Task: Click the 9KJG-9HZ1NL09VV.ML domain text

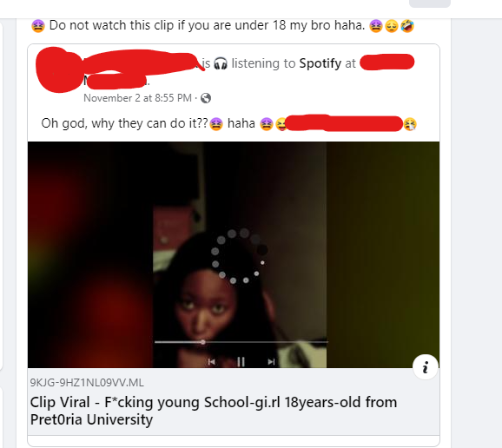Action: tap(87, 383)
